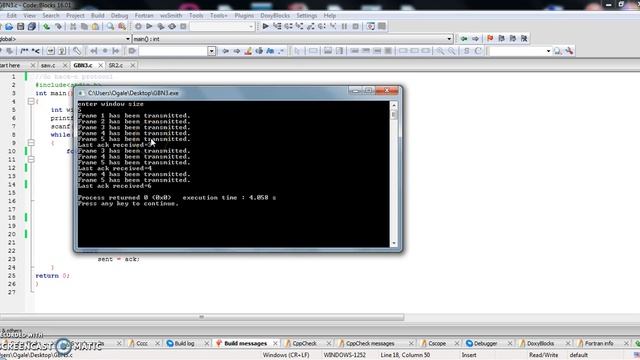The width and height of the screenshot is (640, 360).
Task: Open the Edit menu
Action: 11,16
